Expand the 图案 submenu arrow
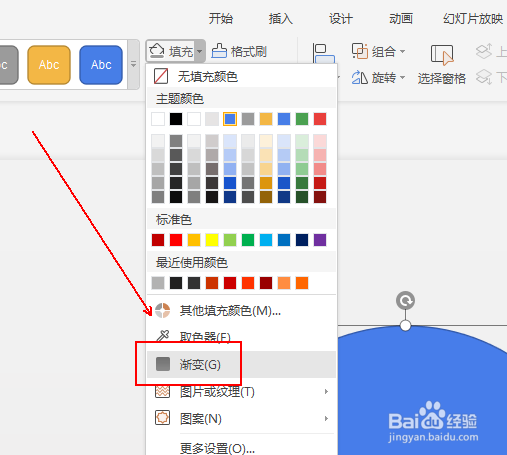 point(326,418)
